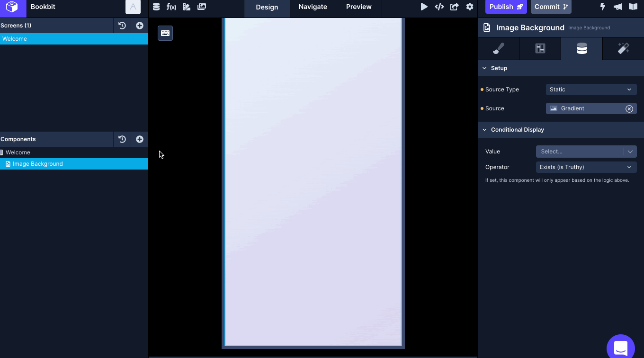Select the functions f(x) icon in the toolbar
The height and width of the screenshot is (358, 644).
click(x=171, y=7)
